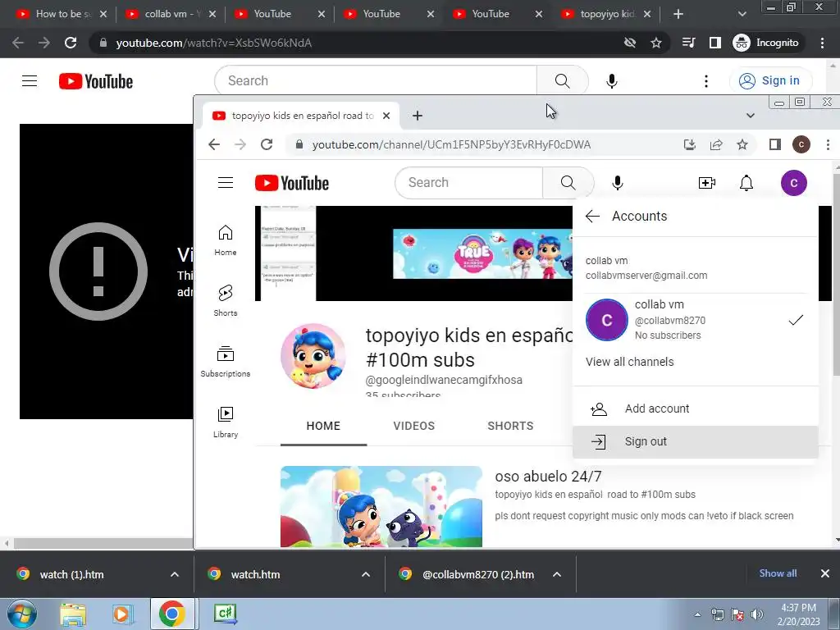Select the topoyiyo kids tab in the Incognito window

pyautogui.click(x=605, y=14)
